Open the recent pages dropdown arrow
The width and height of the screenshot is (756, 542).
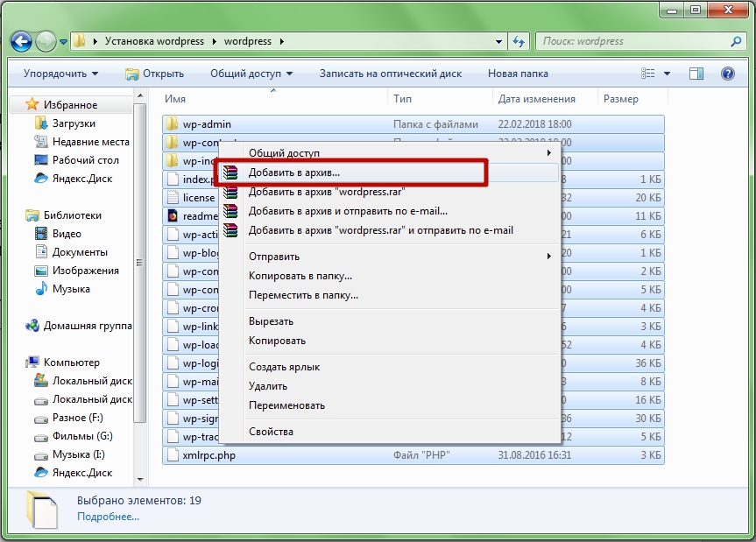63,42
